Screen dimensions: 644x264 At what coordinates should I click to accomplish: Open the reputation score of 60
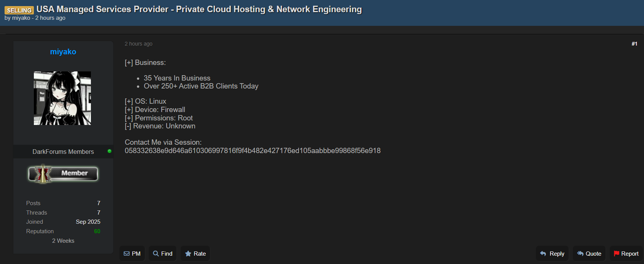[97, 231]
